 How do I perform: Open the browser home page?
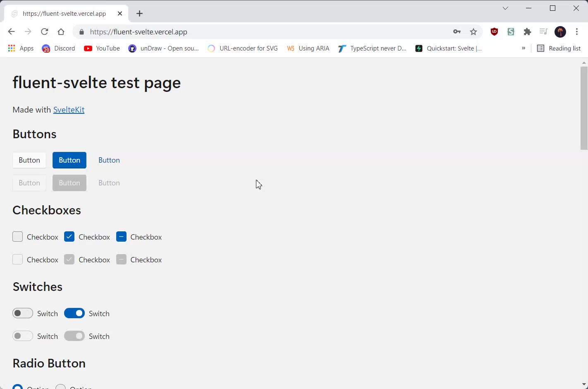tap(61, 32)
